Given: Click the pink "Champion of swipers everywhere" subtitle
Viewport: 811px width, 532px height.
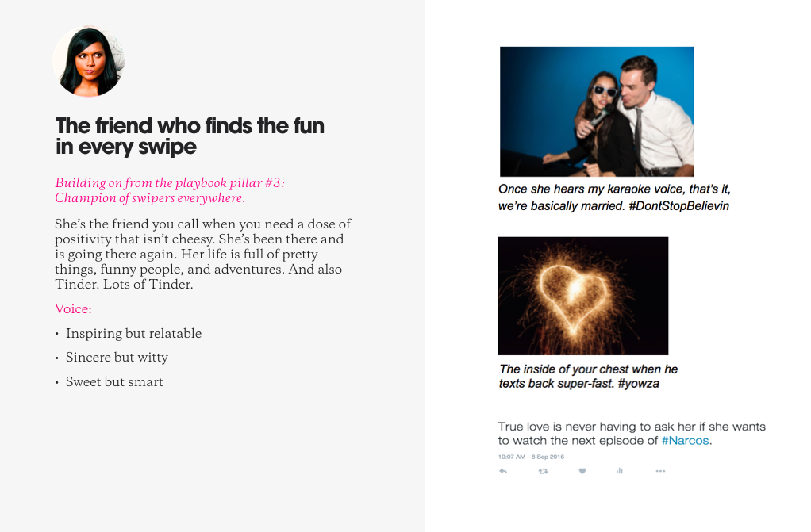Looking at the screenshot, I should pyautogui.click(x=150, y=198).
